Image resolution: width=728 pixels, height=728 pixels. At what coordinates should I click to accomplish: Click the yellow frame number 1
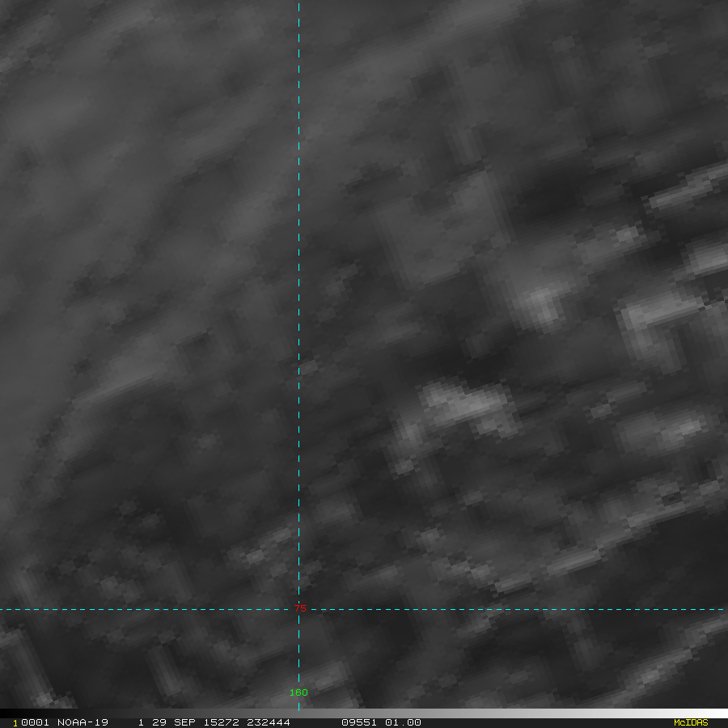click(15, 722)
